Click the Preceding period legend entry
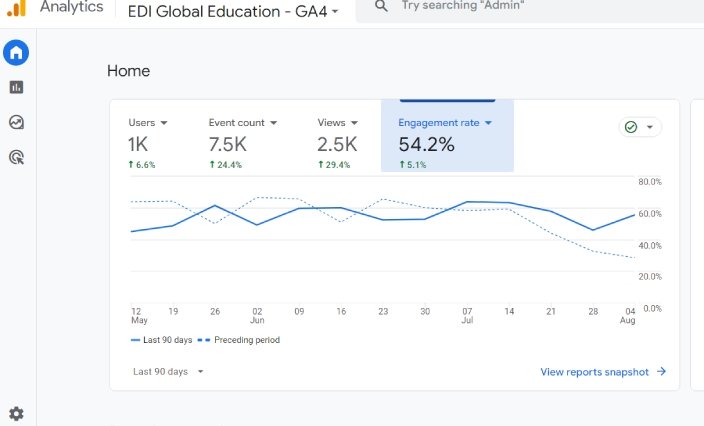Screen dimensions: 704x426 point(239,340)
